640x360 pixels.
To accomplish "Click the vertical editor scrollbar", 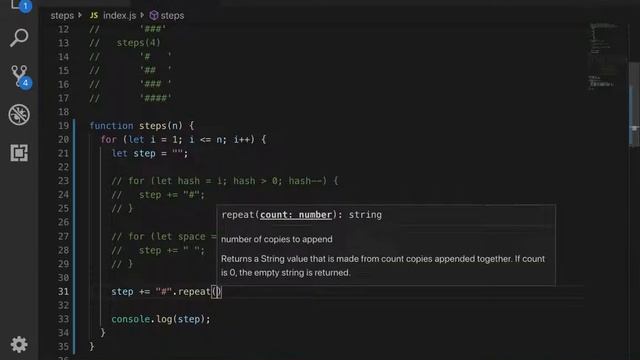I will [634, 104].
